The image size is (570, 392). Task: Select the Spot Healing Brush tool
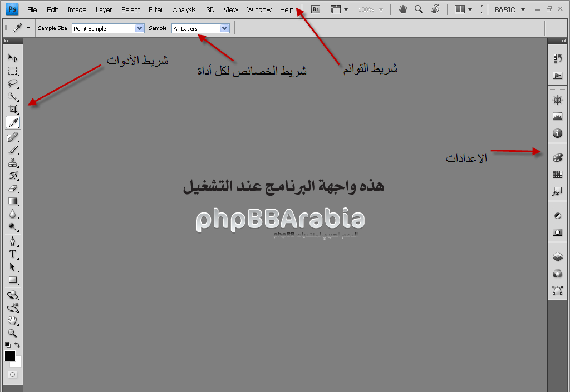click(x=13, y=137)
